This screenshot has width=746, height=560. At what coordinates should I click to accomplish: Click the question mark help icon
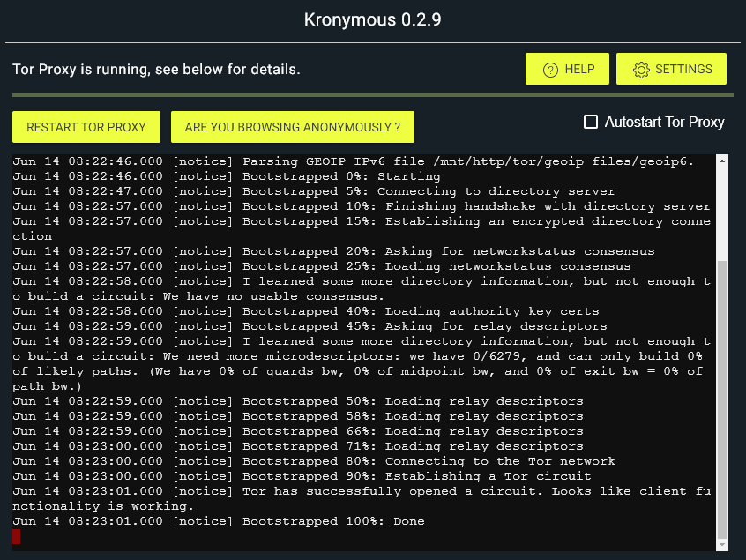550,70
